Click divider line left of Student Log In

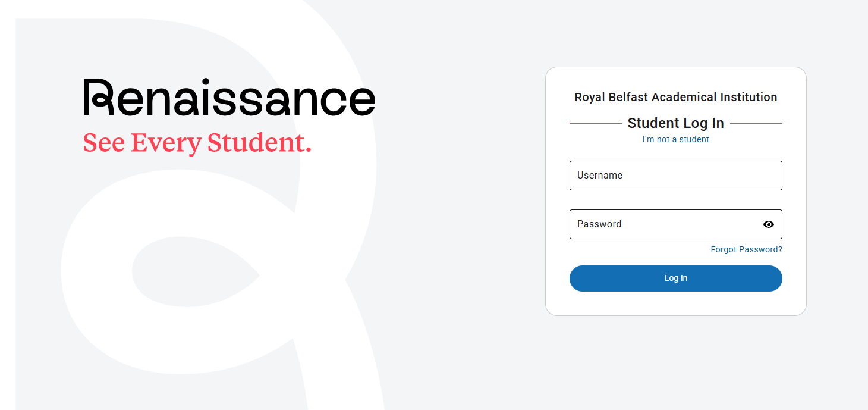pyautogui.click(x=595, y=123)
